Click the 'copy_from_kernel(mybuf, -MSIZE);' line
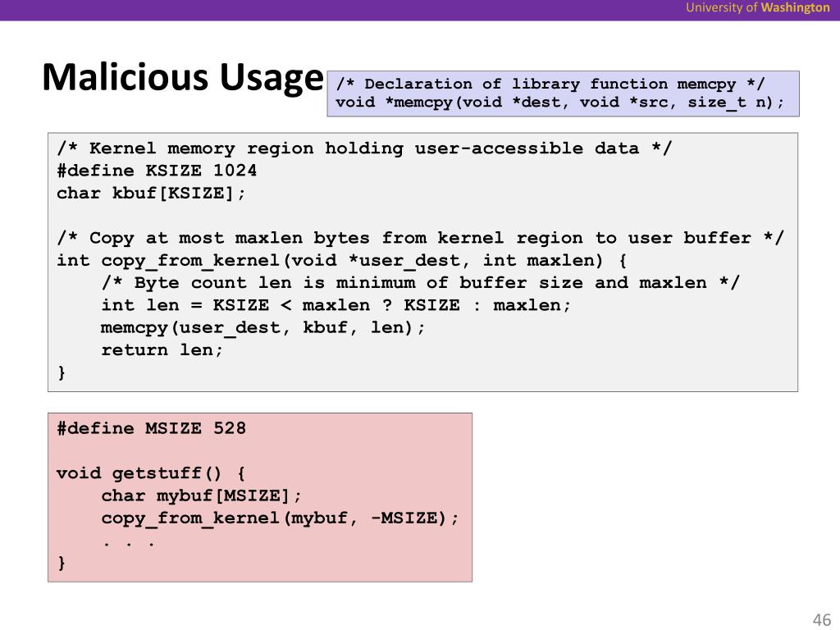This screenshot has width=840, height=630. (x=281, y=518)
